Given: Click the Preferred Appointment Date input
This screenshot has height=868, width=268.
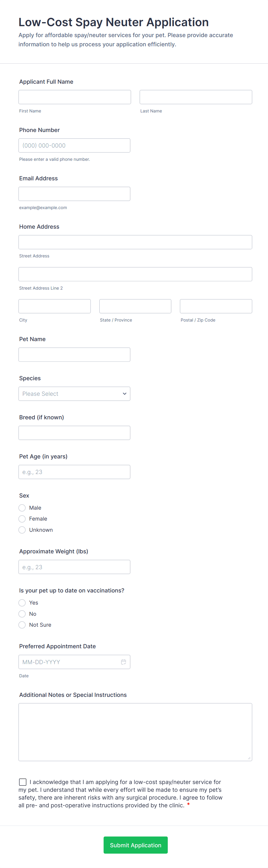Looking at the screenshot, I should [69, 662].
